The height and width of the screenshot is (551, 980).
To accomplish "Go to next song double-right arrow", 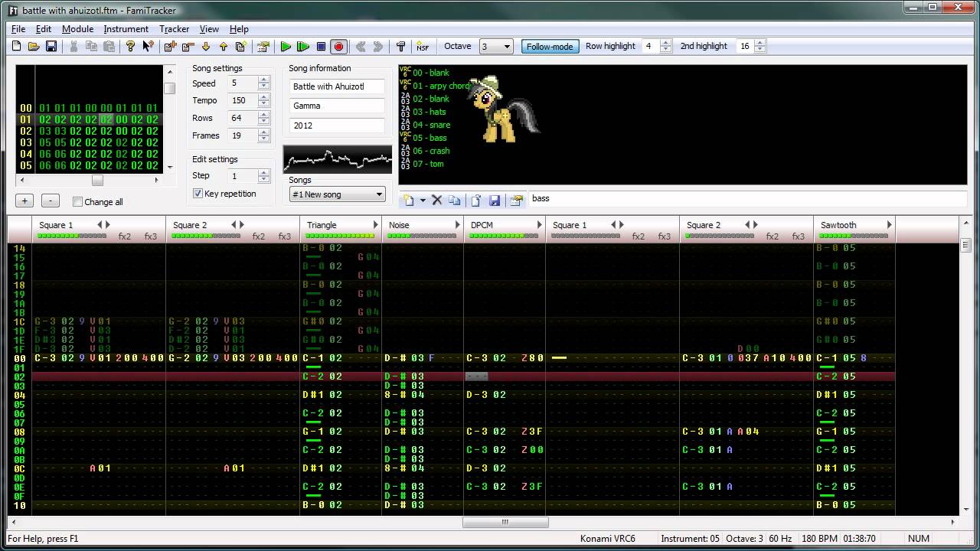I will pos(378,47).
